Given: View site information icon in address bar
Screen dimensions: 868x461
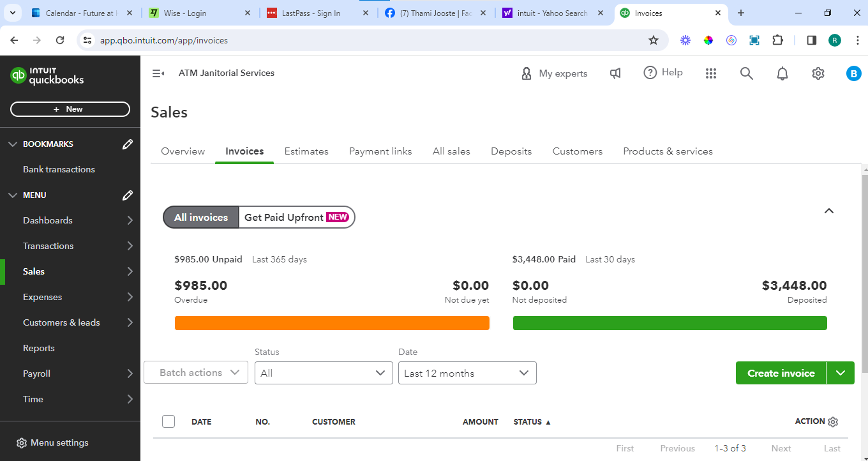Looking at the screenshot, I should 88,40.
